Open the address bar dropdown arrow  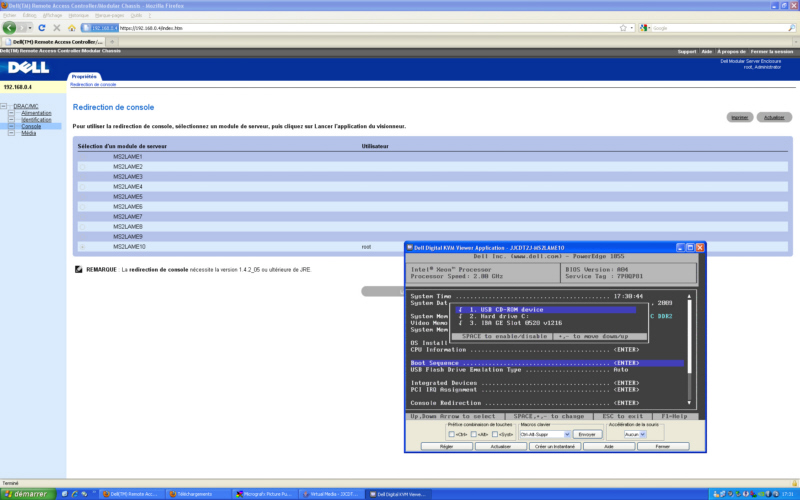click(x=632, y=28)
